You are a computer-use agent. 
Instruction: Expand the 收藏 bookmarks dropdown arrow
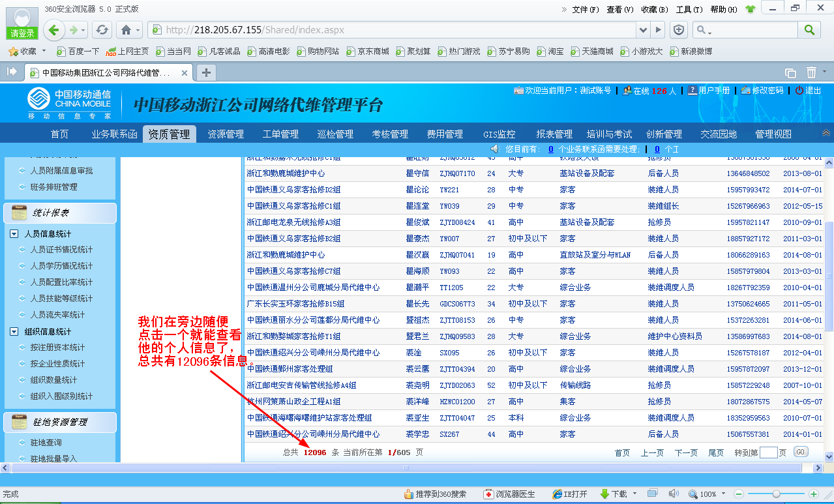[x=44, y=51]
